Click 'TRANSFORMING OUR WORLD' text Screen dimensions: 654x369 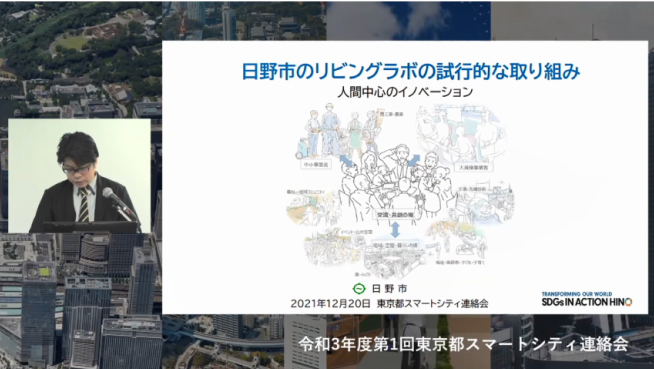576,294
